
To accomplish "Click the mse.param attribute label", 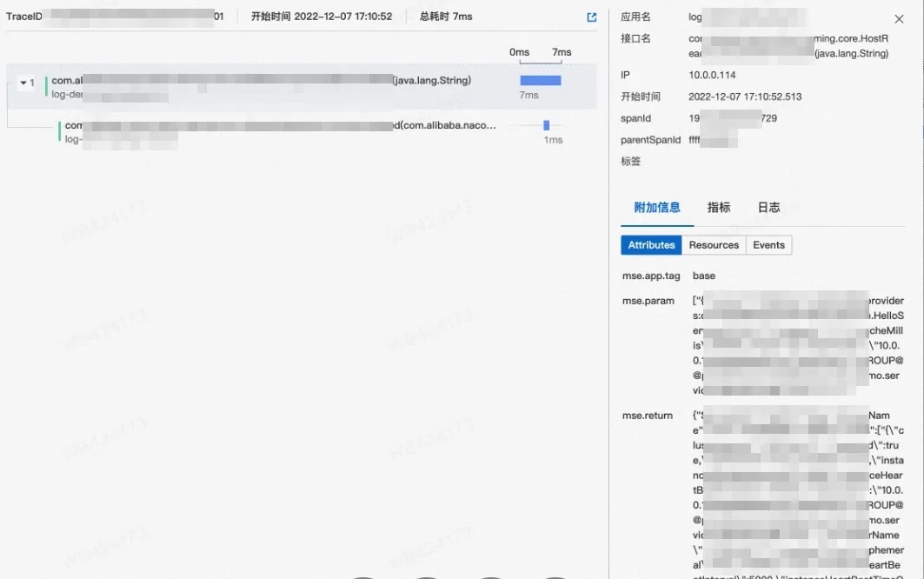I will click(x=648, y=301).
